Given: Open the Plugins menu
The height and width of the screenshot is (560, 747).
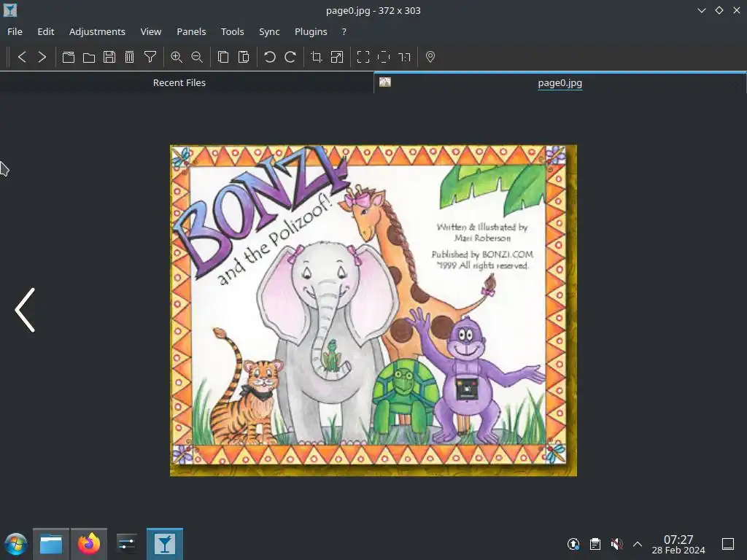Looking at the screenshot, I should click(x=311, y=31).
